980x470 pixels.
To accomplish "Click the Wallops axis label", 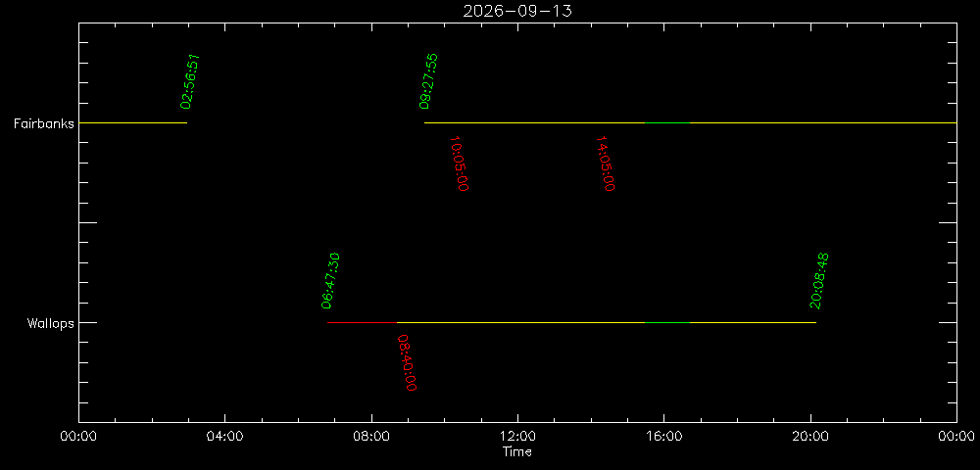I will pos(51,323).
